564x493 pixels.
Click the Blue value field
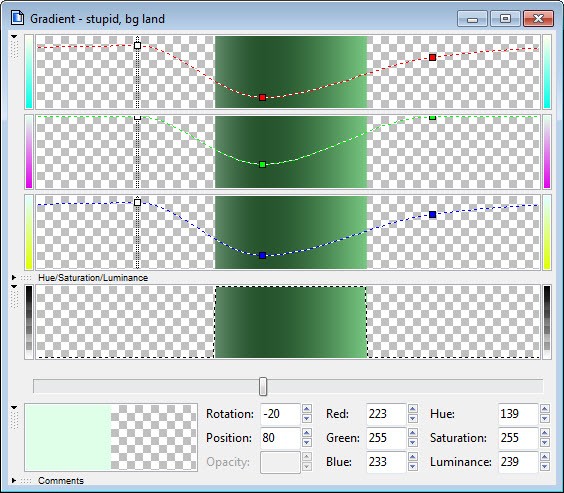click(x=386, y=462)
